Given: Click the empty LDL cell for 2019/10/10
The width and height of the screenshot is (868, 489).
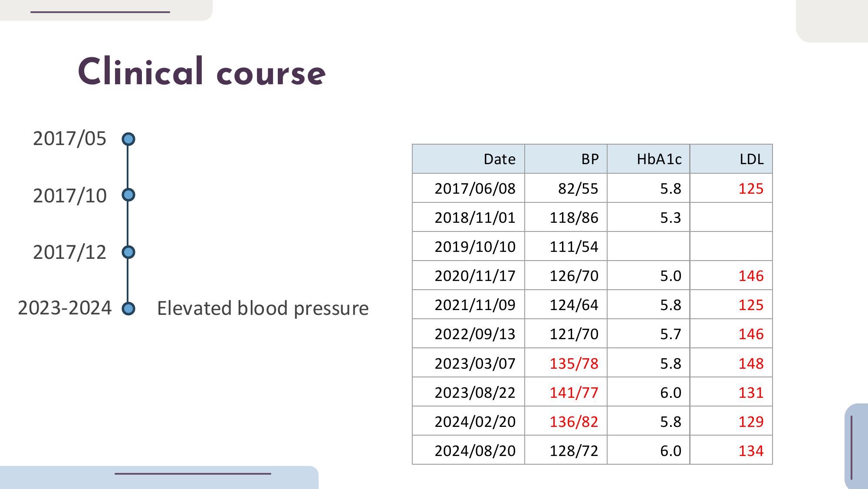Looking at the screenshot, I should point(731,246).
